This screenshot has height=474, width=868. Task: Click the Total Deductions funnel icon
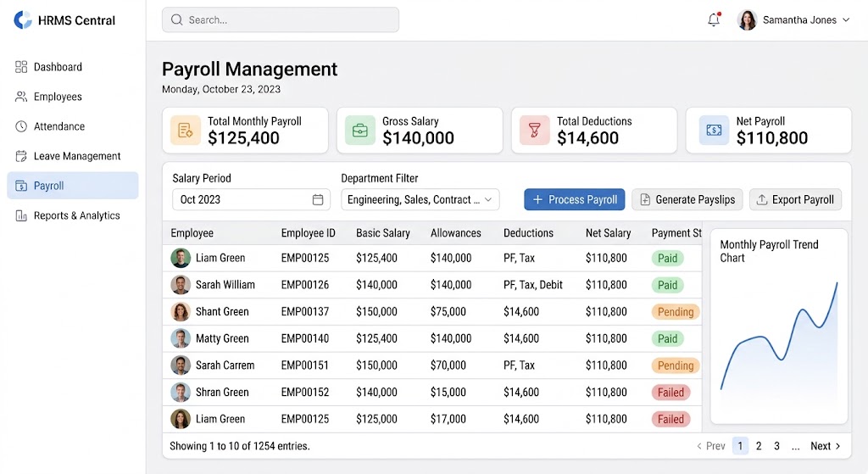[x=534, y=130]
